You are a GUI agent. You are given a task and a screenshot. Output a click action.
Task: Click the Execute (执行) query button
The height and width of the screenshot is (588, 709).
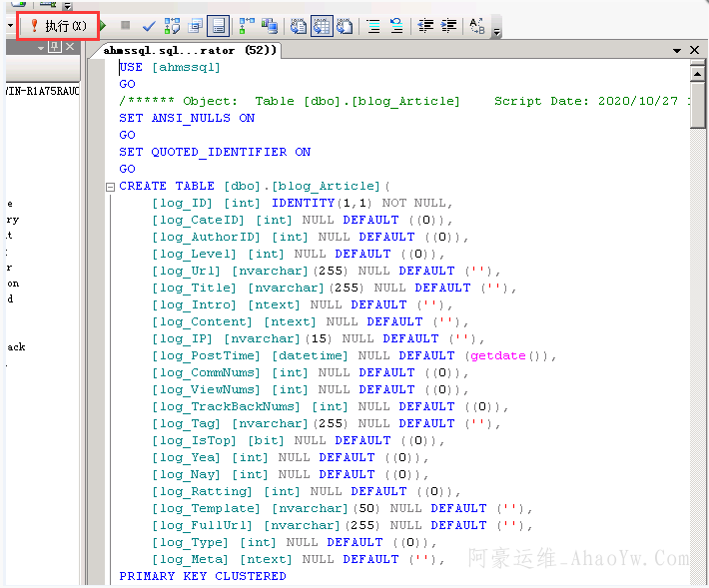(59, 25)
